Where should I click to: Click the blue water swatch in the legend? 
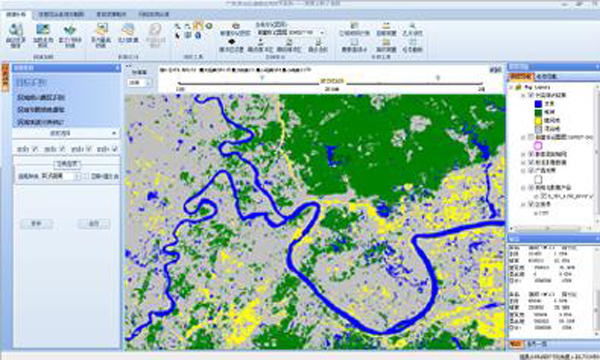[538, 104]
